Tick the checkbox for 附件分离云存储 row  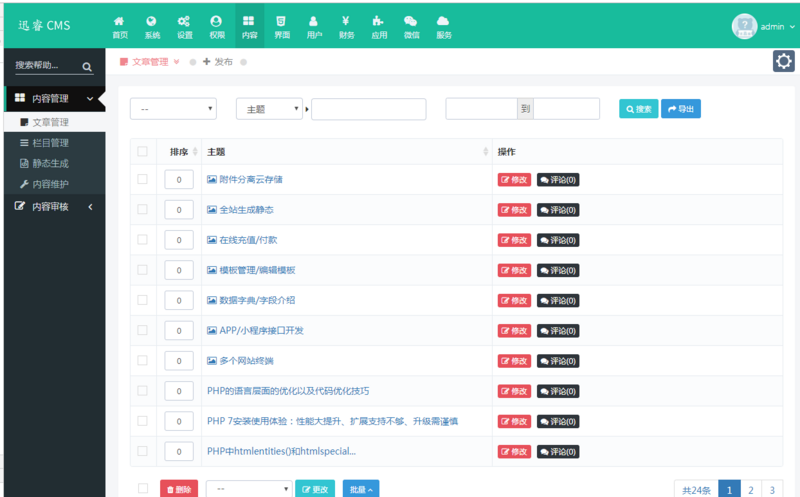[x=142, y=179]
